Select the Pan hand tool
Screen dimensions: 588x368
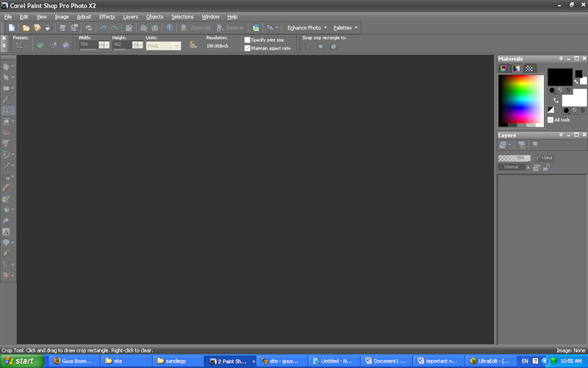coord(6,66)
